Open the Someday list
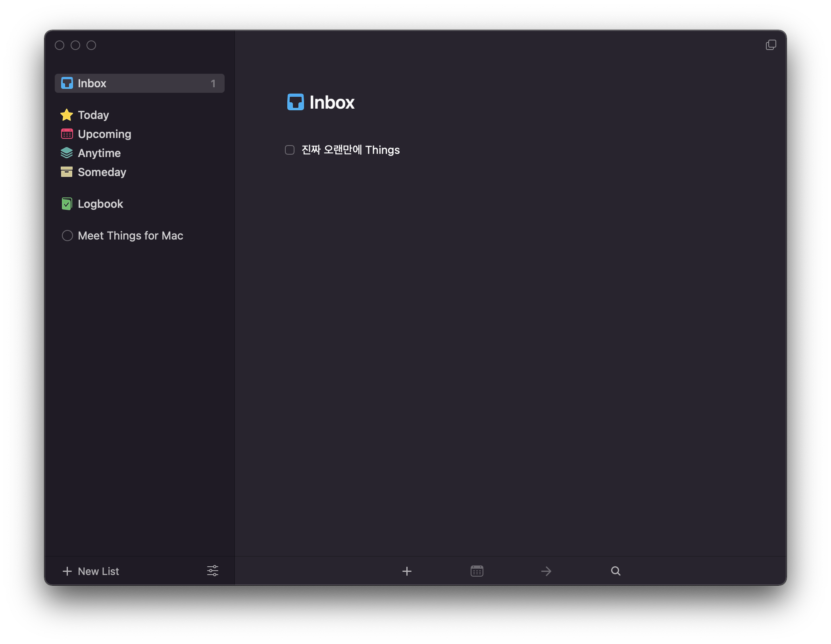The width and height of the screenshot is (831, 644). tap(102, 172)
